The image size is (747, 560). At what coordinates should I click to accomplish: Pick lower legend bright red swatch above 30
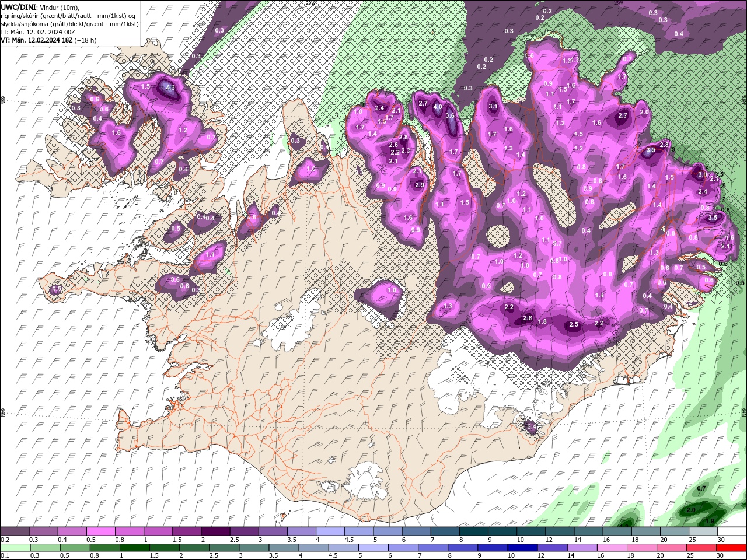[x=731, y=548]
